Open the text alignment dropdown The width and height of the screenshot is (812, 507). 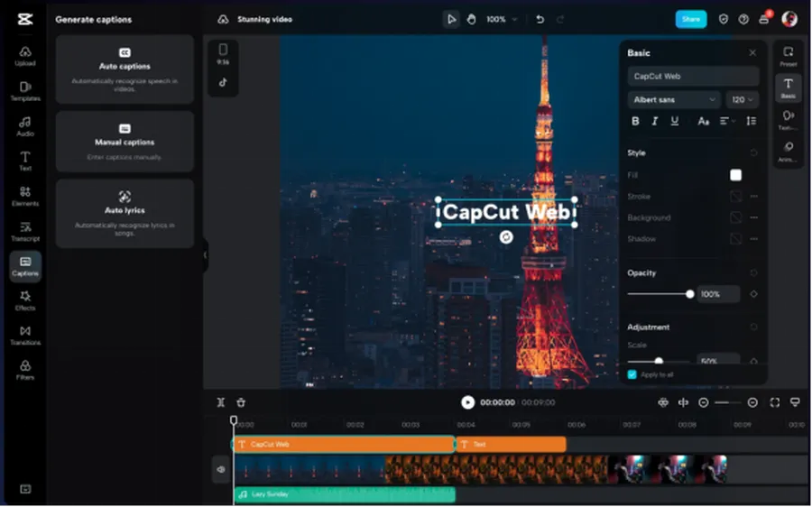click(x=727, y=121)
